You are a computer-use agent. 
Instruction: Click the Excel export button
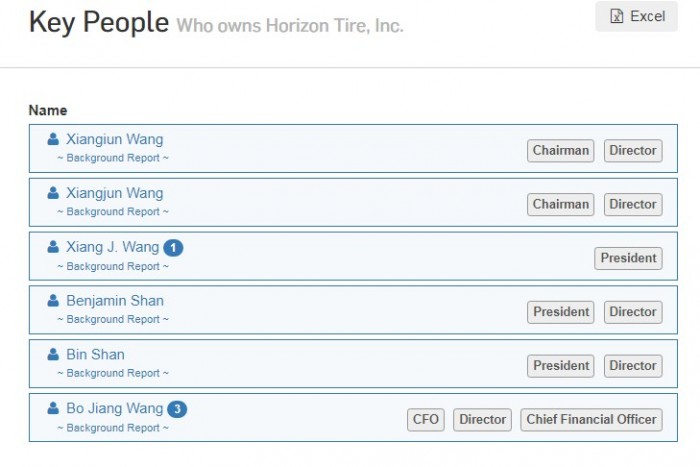tap(636, 16)
